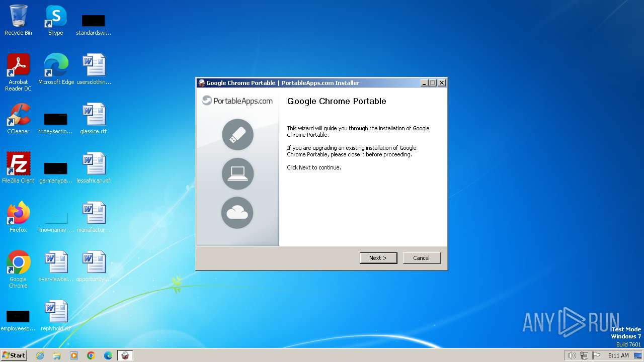
Task: Select the Recycle Bin desktop icon
Action: [18, 20]
